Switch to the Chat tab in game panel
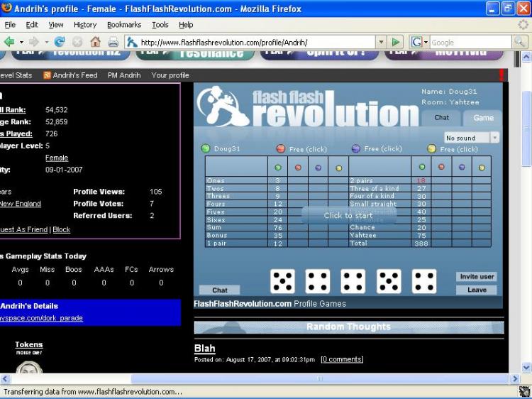 coord(441,117)
